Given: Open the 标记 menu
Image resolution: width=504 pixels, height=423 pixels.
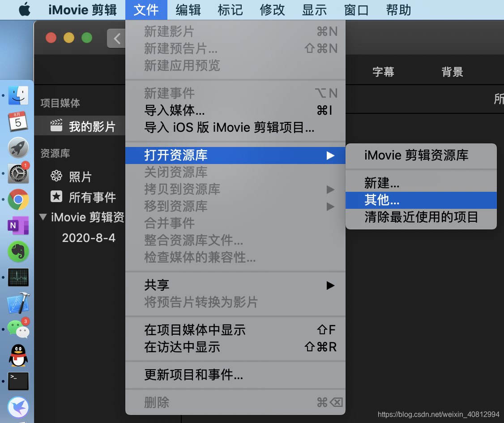Looking at the screenshot, I should [230, 10].
